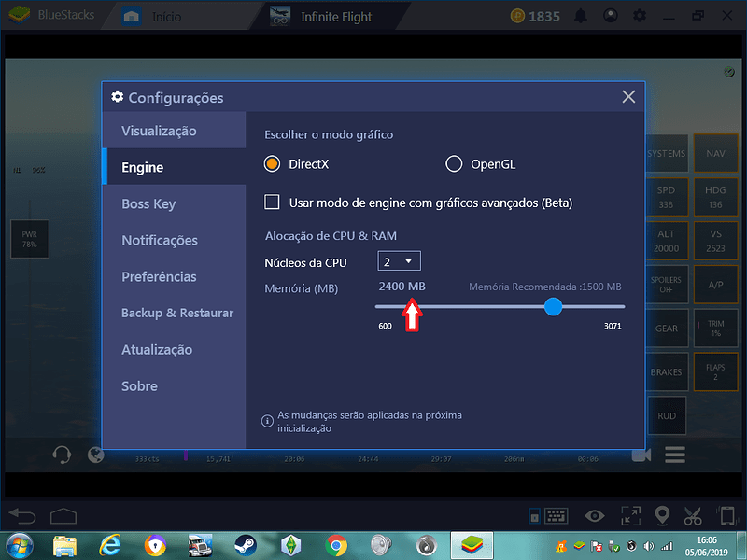Click the BlueStacks logo in title bar
The image size is (747, 560).
click(20, 15)
